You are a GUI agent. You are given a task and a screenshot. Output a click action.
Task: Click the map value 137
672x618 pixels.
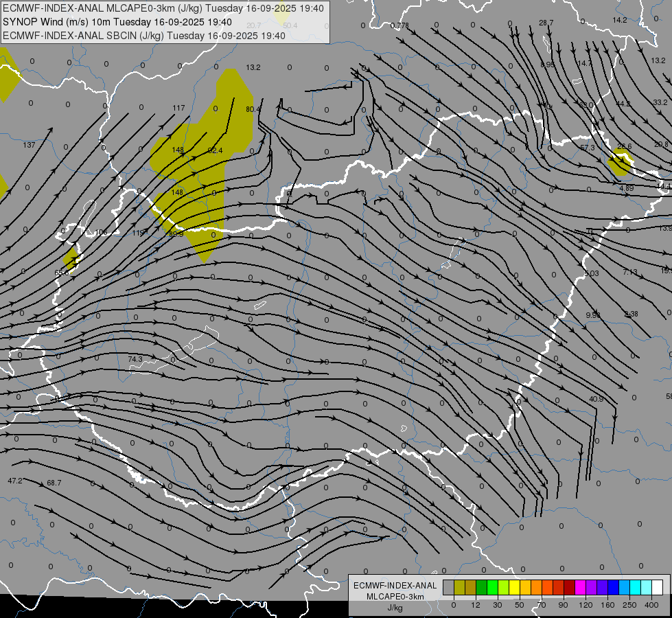click(x=29, y=145)
